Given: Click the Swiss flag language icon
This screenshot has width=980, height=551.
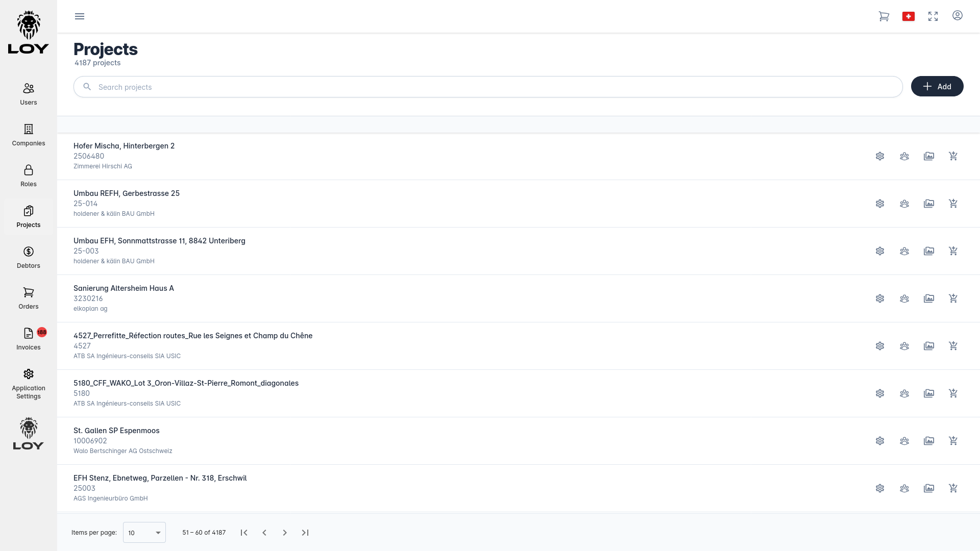Looking at the screenshot, I should (909, 16).
